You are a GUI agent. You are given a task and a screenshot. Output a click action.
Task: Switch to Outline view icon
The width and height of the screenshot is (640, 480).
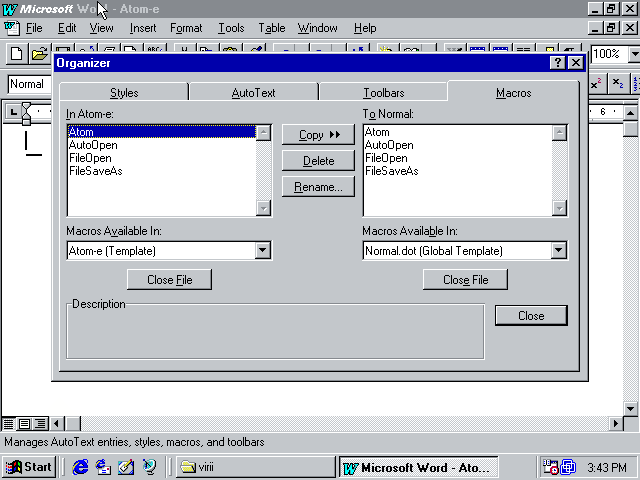click(40, 424)
